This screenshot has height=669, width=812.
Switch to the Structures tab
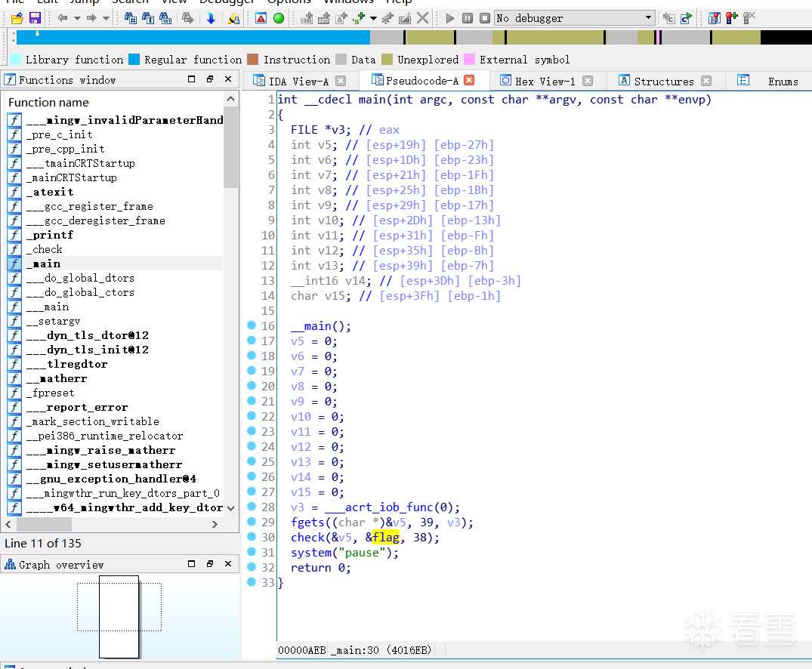[663, 82]
